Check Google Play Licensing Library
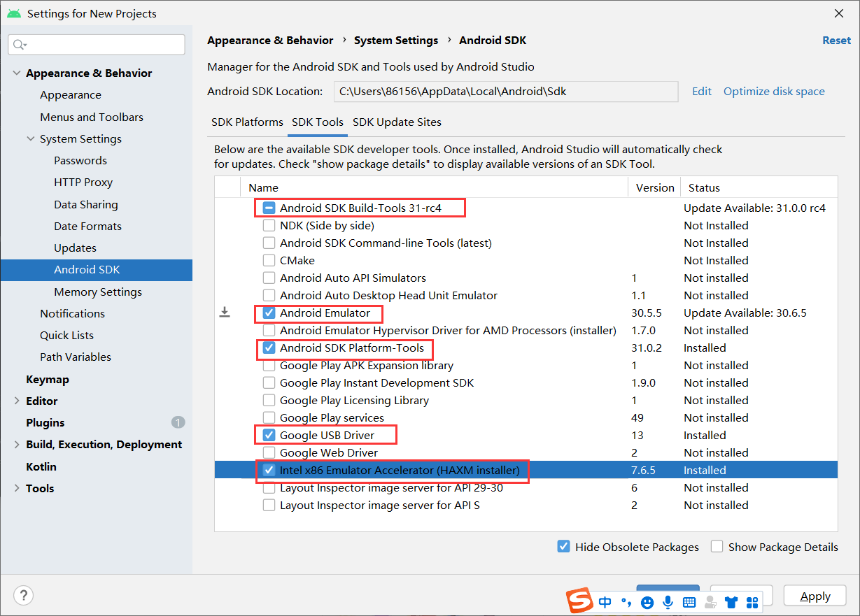Image resolution: width=860 pixels, height=616 pixels. pos(269,400)
